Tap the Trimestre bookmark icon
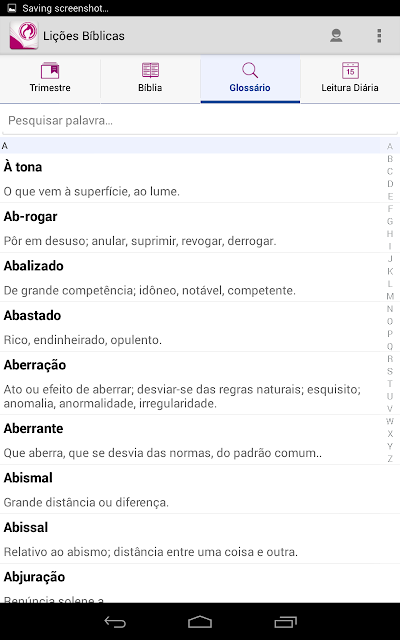Image resolution: width=400 pixels, height=640 pixels. pos(50,71)
